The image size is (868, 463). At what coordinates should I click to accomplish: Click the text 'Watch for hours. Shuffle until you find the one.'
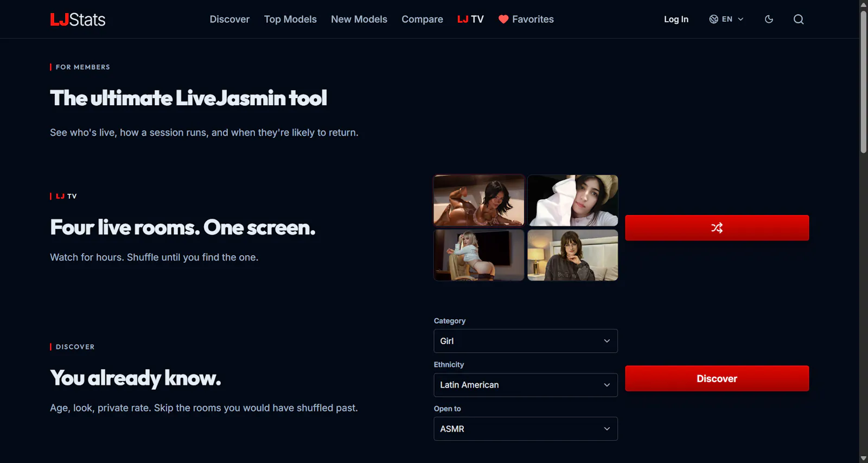(154, 257)
